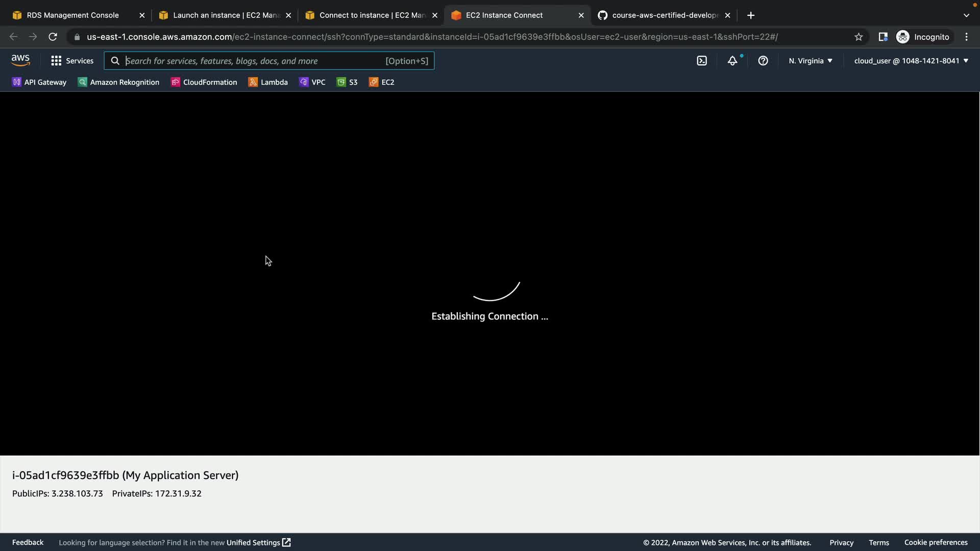
Task: Open AWS CloudShell icon
Action: (x=702, y=61)
